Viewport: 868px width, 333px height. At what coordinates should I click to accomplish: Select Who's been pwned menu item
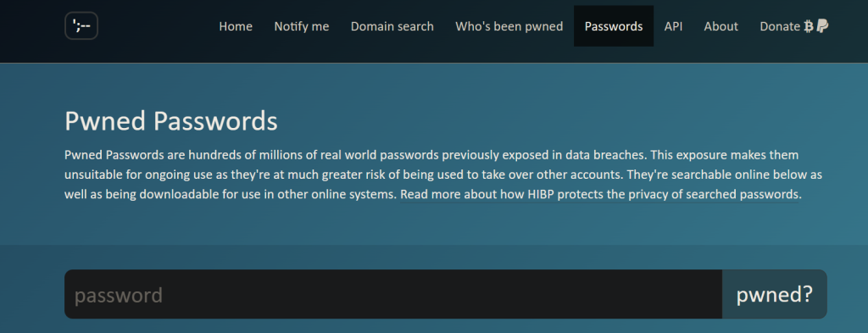(509, 26)
